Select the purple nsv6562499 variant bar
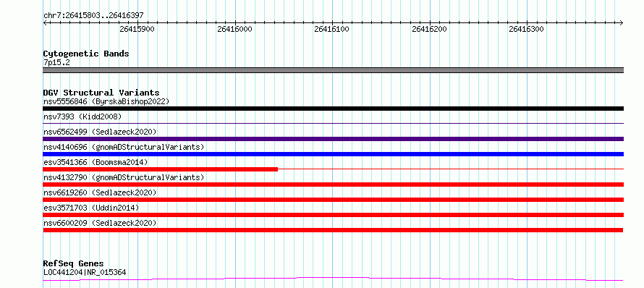The image size is (644, 288). (x=333, y=139)
